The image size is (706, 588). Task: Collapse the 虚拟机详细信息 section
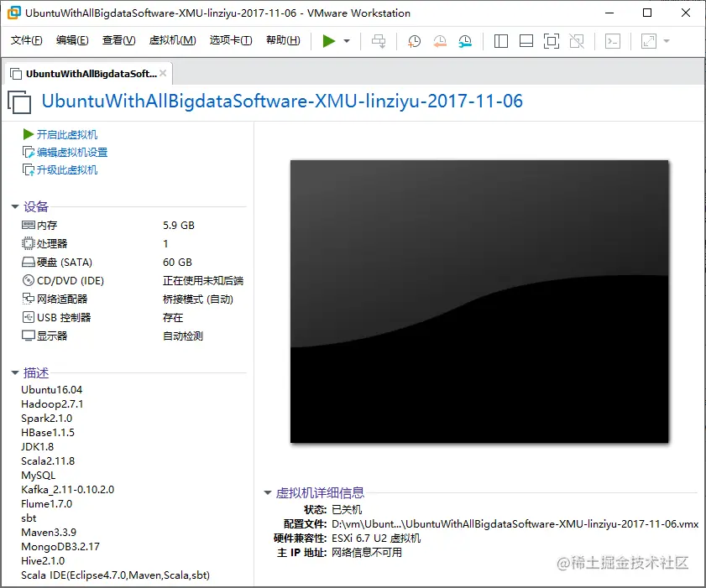268,492
